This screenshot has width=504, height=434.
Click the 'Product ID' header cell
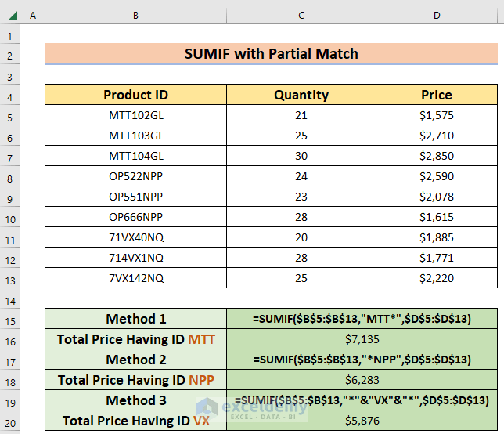(135, 95)
